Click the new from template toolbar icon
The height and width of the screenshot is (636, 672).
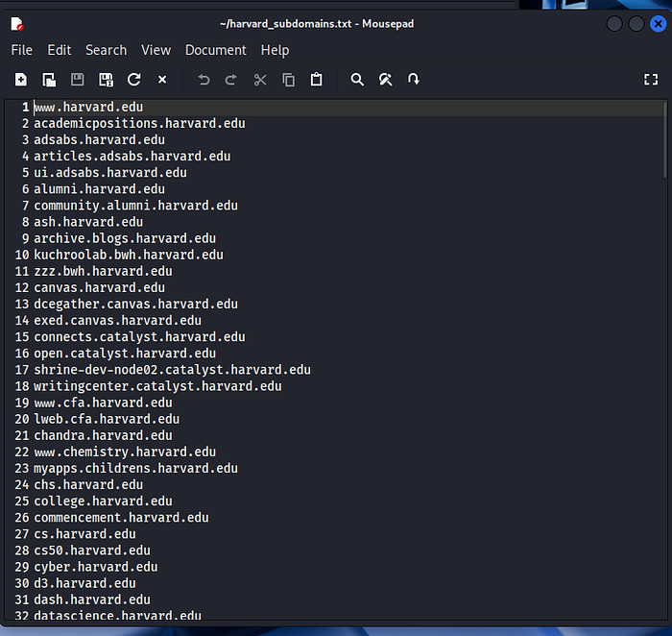49,80
